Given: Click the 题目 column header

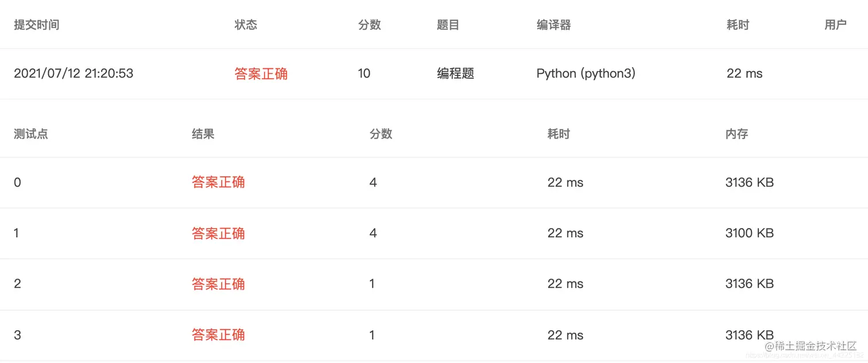Looking at the screenshot, I should tap(448, 25).
